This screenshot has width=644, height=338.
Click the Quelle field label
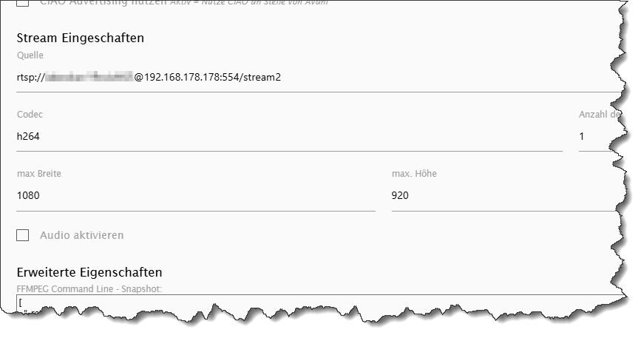coord(30,55)
